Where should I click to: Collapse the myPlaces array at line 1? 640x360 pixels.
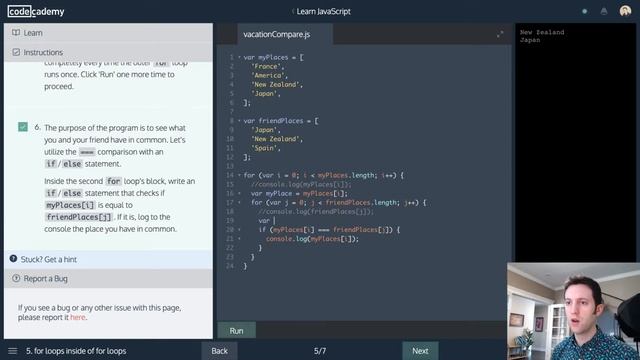click(x=239, y=57)
